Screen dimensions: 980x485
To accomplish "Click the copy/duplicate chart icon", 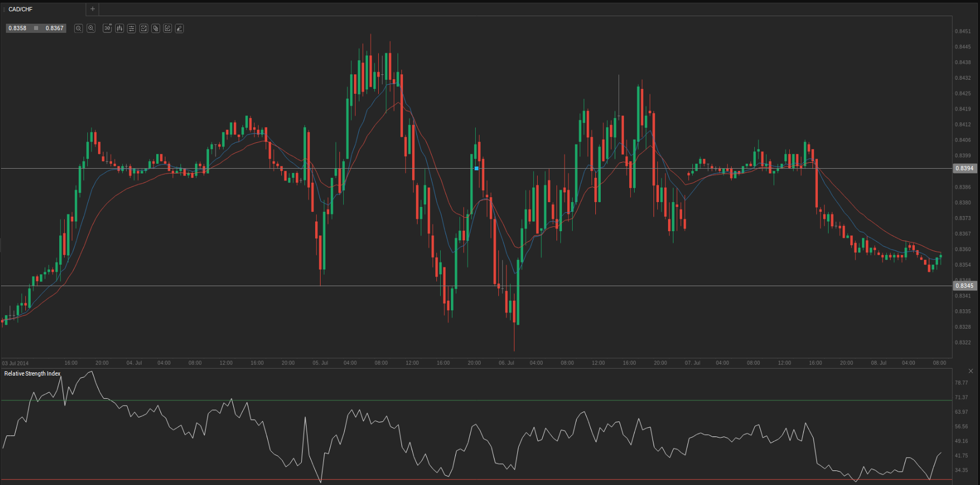I will (156, 29).
